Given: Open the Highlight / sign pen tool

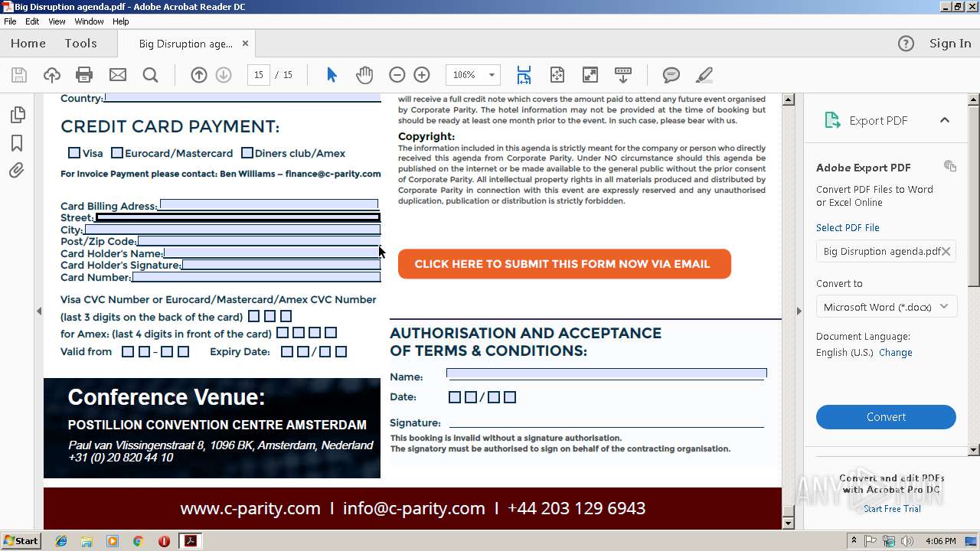Looking at the screenshot, I should (704, 75).
